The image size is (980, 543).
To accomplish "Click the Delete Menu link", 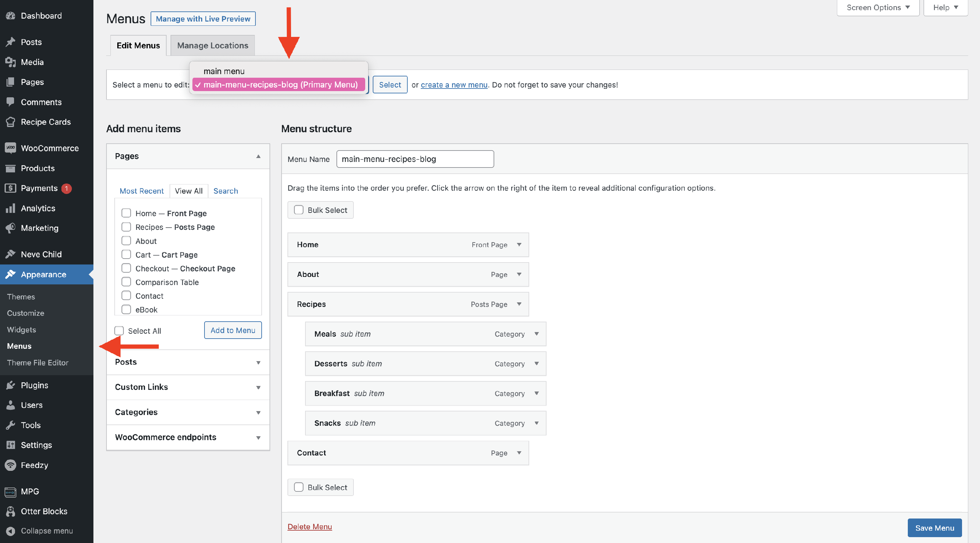I will pyautogui.click(x=309, y=526).
